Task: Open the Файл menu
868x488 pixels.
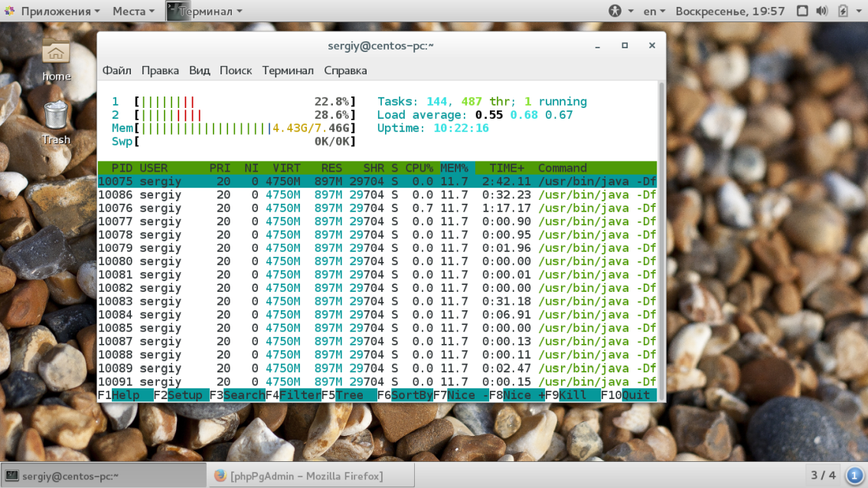Action: (x=117, y=70)
